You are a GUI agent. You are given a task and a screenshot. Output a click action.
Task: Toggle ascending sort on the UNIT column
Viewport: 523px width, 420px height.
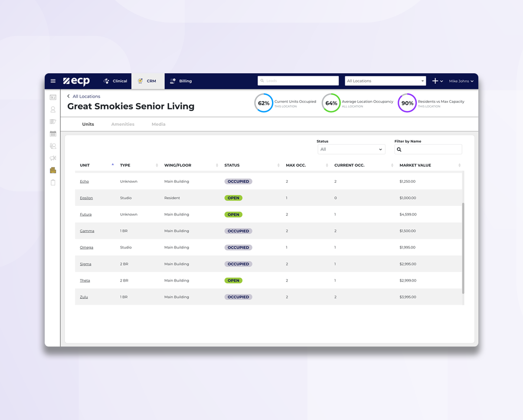[x=112, y=165]
